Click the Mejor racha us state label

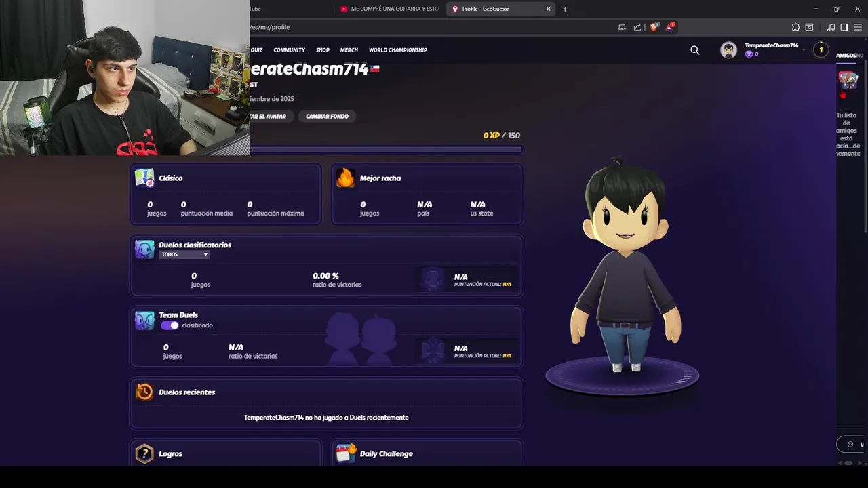[481, 213]
